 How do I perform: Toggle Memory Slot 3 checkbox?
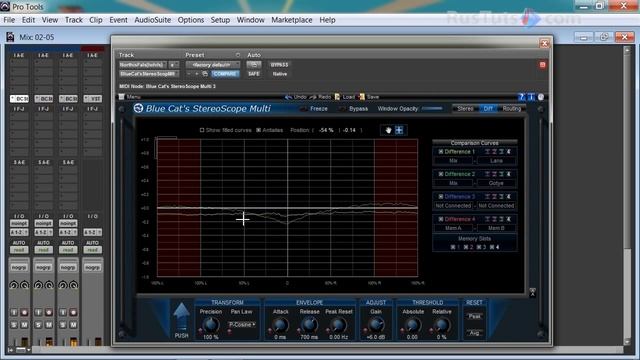click(479, 247)
